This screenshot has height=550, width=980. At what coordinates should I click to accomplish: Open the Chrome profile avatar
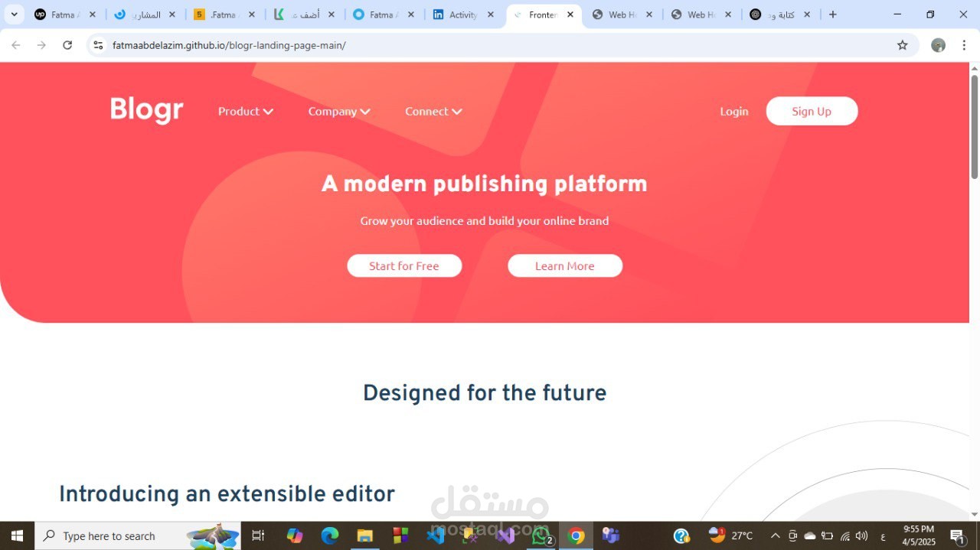tap(938, 45)
